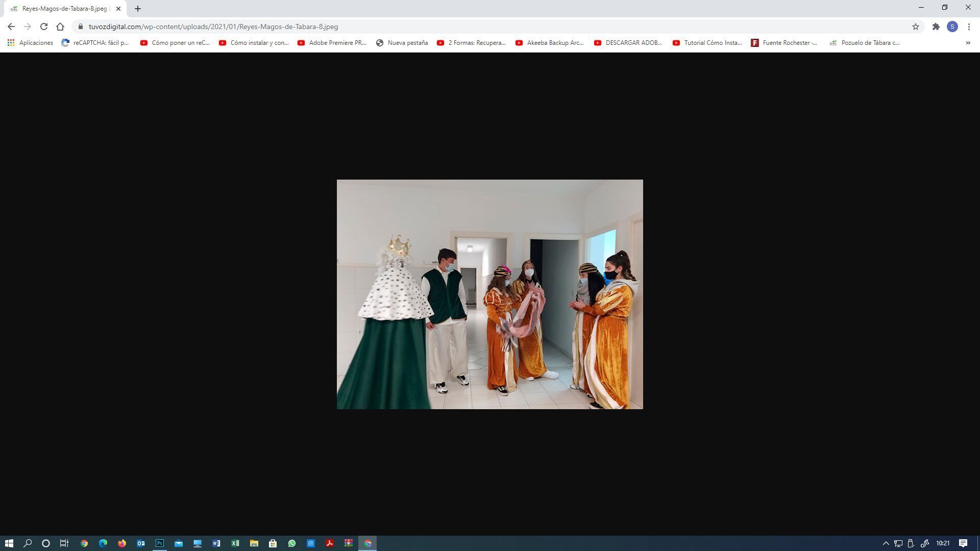Open the Akeeba Backup Arc... bookmark

pos(550,43)
